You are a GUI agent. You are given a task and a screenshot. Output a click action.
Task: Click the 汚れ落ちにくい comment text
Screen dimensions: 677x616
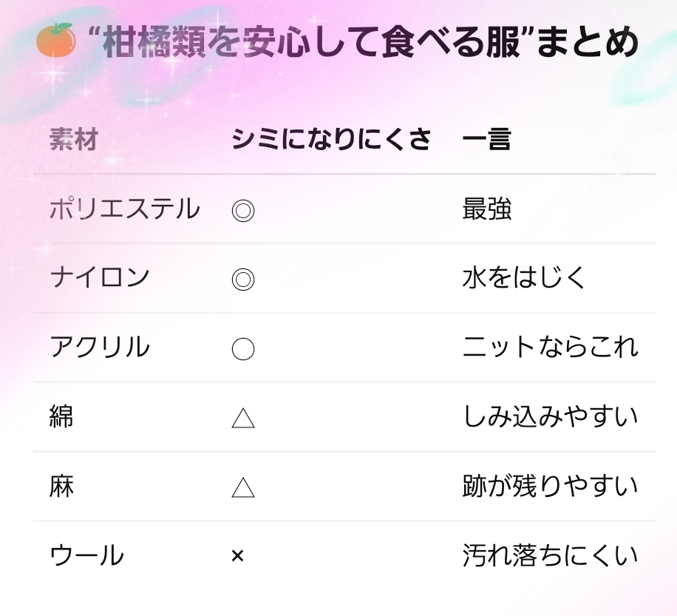pyautogui.click(x=550, y=556)
